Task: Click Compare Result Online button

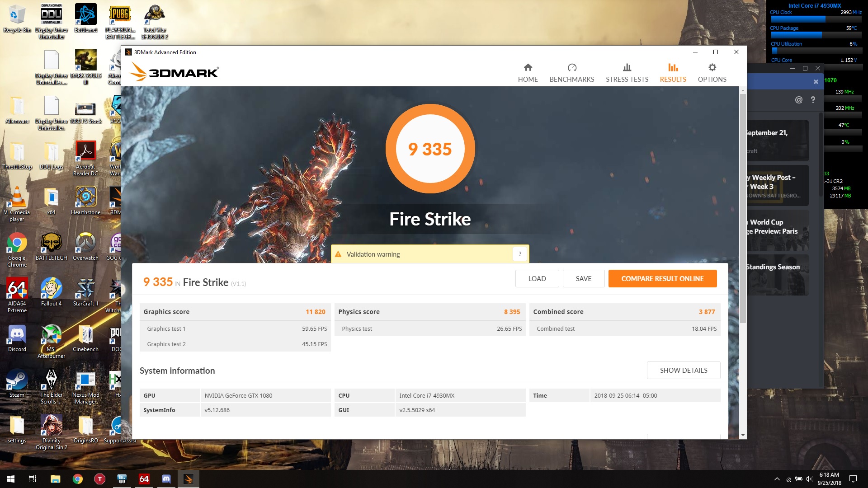Action: point(662,278)
